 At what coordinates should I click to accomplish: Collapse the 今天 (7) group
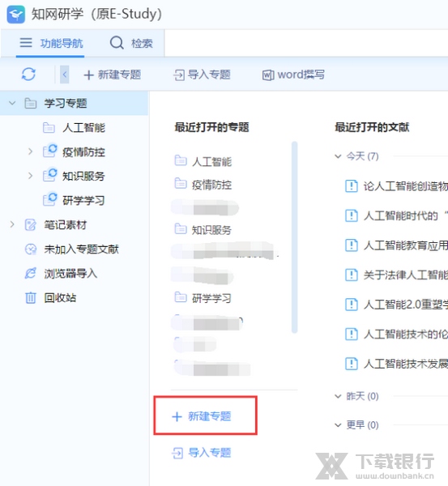pyautogui.click(x=338, y=156)
